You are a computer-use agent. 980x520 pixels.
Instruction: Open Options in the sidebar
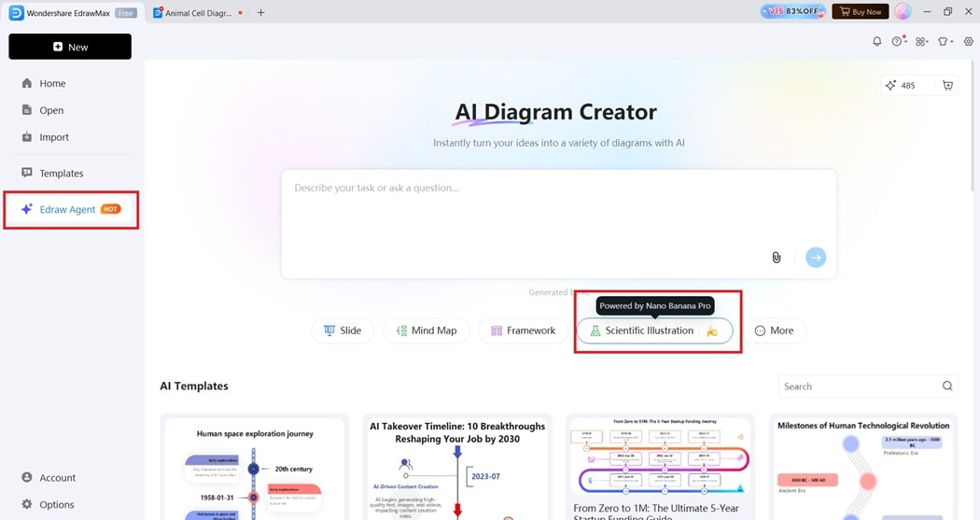pyautogui.click(x=56, y=504)
